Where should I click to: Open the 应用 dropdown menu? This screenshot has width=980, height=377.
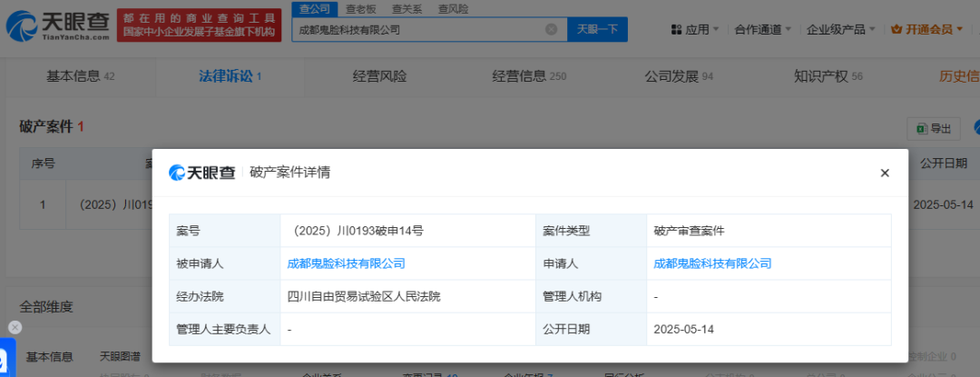(x=697, y=29)
